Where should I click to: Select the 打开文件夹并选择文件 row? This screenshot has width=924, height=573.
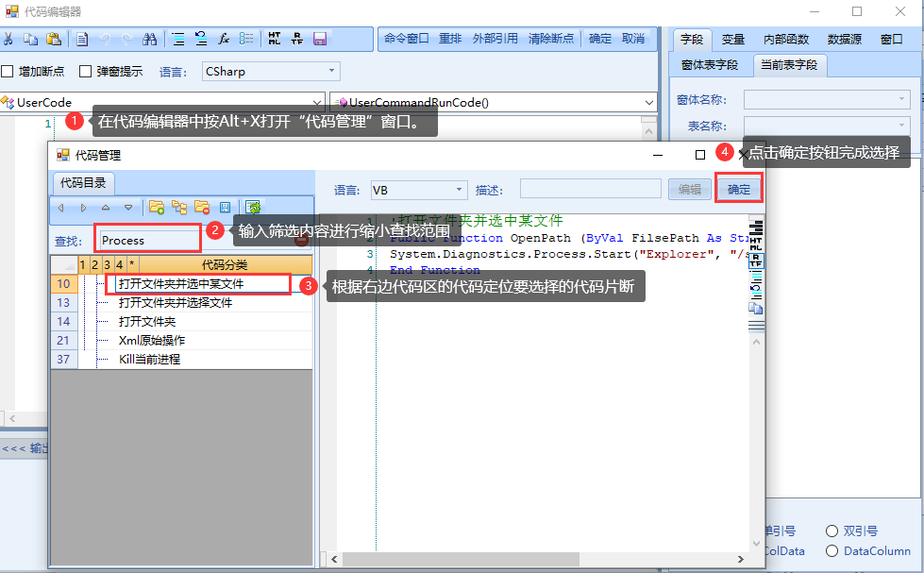coord(182,302)
